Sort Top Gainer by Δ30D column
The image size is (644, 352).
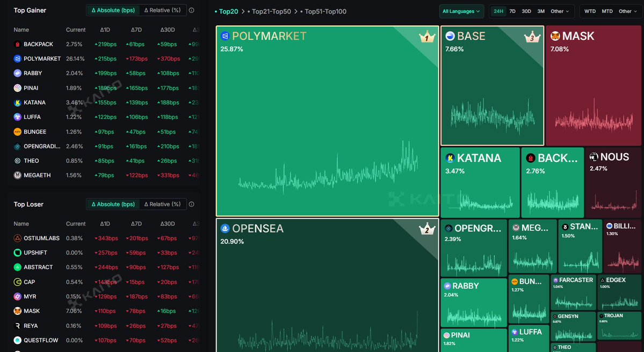168,30
